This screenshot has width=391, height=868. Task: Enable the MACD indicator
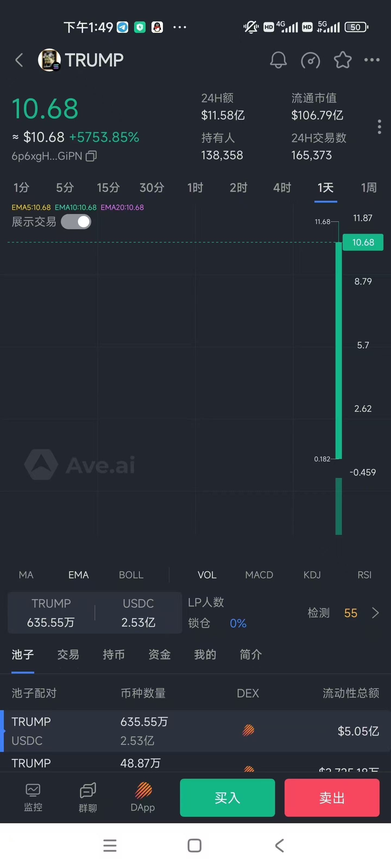coord(259,575)
